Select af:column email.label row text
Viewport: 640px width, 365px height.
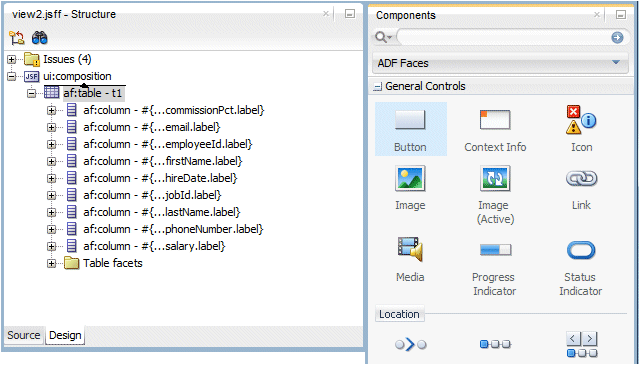click(152, 127)
